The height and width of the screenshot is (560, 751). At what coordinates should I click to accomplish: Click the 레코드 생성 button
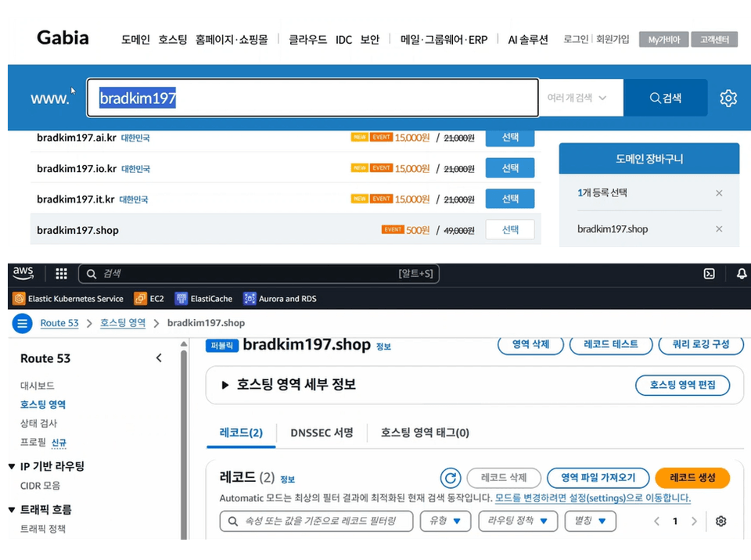[692, 478]
